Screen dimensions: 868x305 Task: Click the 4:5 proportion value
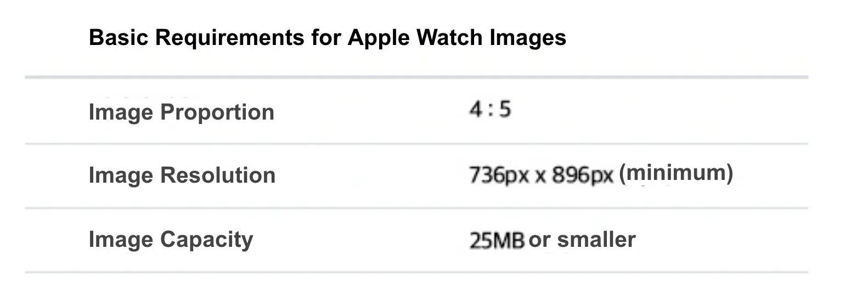(490, 110)
